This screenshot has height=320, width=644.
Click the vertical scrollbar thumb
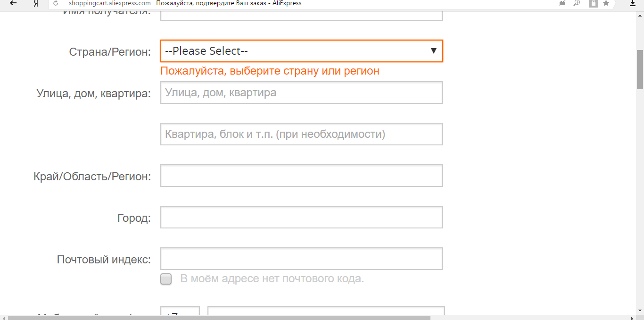[x=640, y=69]
